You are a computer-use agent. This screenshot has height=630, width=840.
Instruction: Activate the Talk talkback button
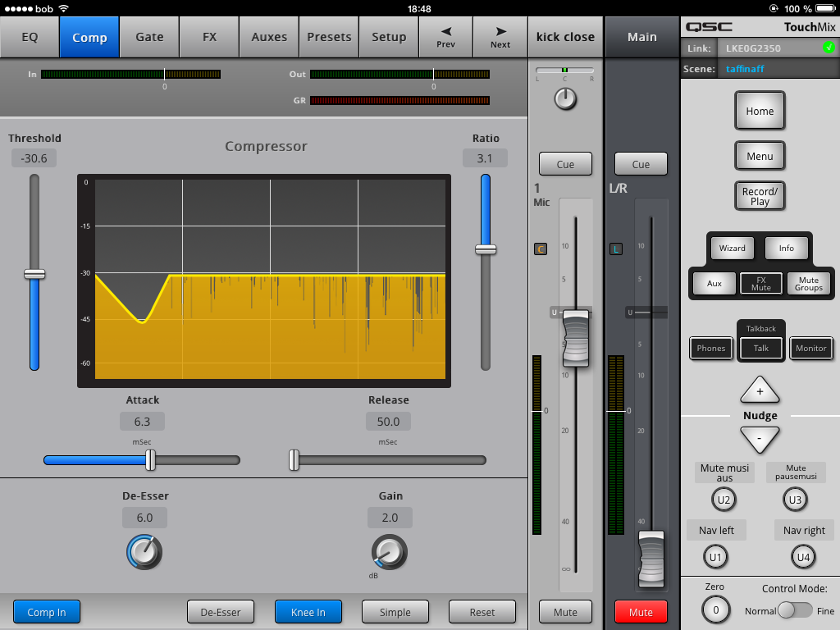(x=761, y=348)
